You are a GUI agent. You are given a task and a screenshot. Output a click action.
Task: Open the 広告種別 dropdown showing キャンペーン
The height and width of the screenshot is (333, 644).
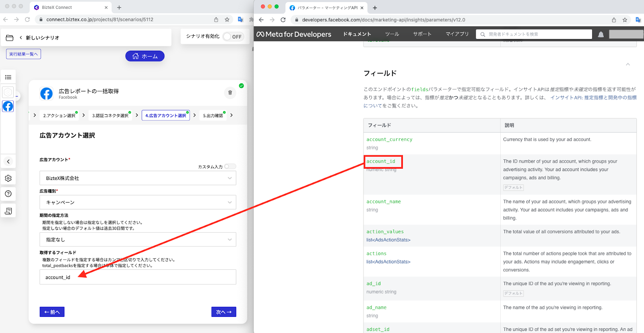138,202
